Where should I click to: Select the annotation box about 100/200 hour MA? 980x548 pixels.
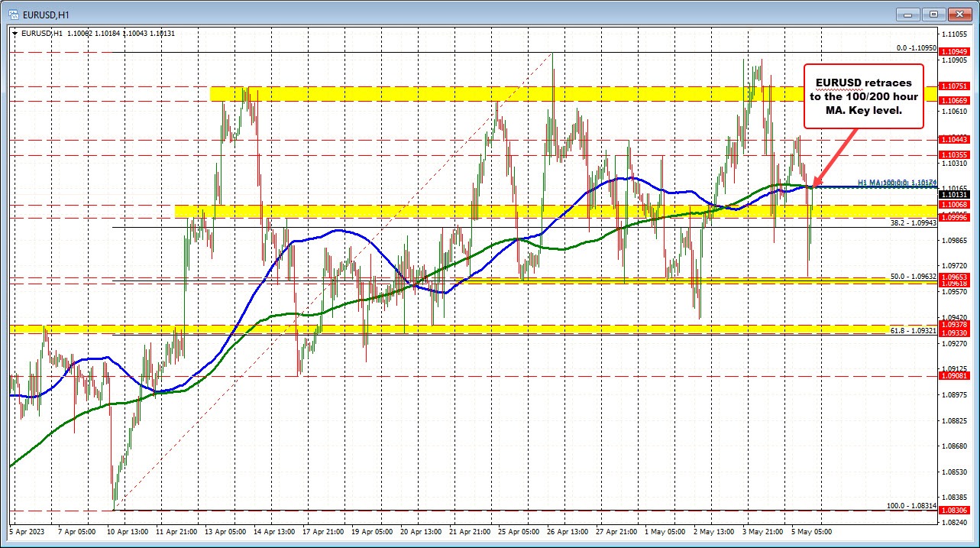864,96
